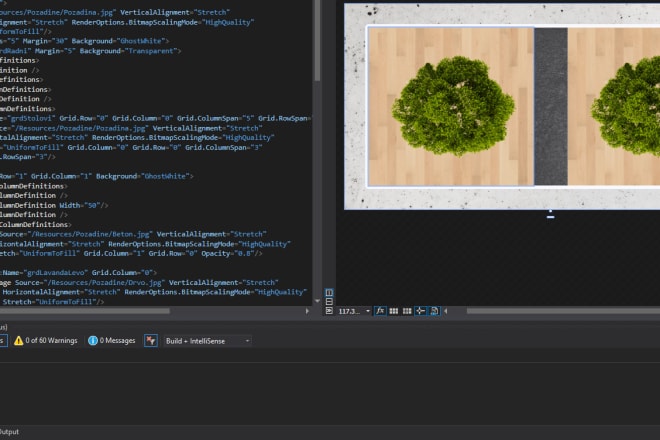Click code editor vertical scrollbar thumb
This screenshot has width=660, height=440.
click(317, 40)
